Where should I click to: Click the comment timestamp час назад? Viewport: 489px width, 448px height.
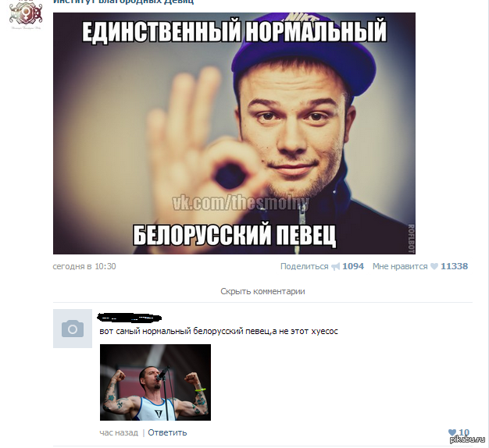point(119,432)
